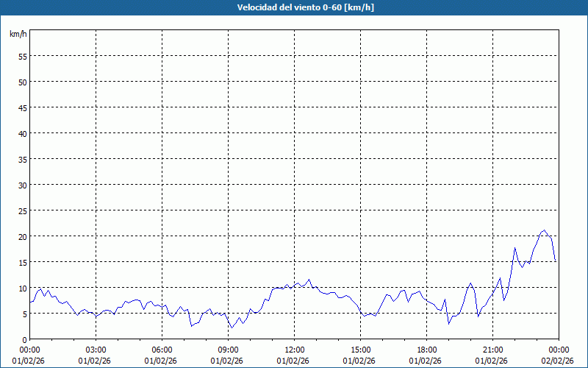Click the 12:00 time label on the x-axis
The height and width of the screenshot is (368, 588).
click(x=295, y=350)
